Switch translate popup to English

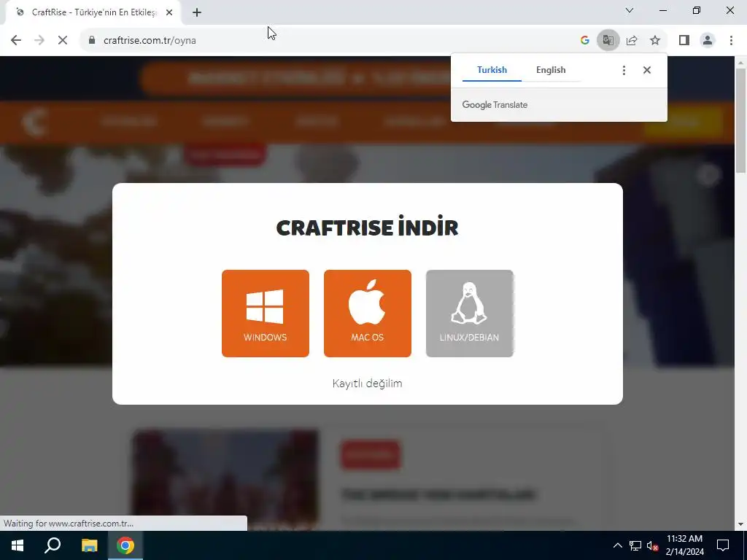(x=551, y=70)
